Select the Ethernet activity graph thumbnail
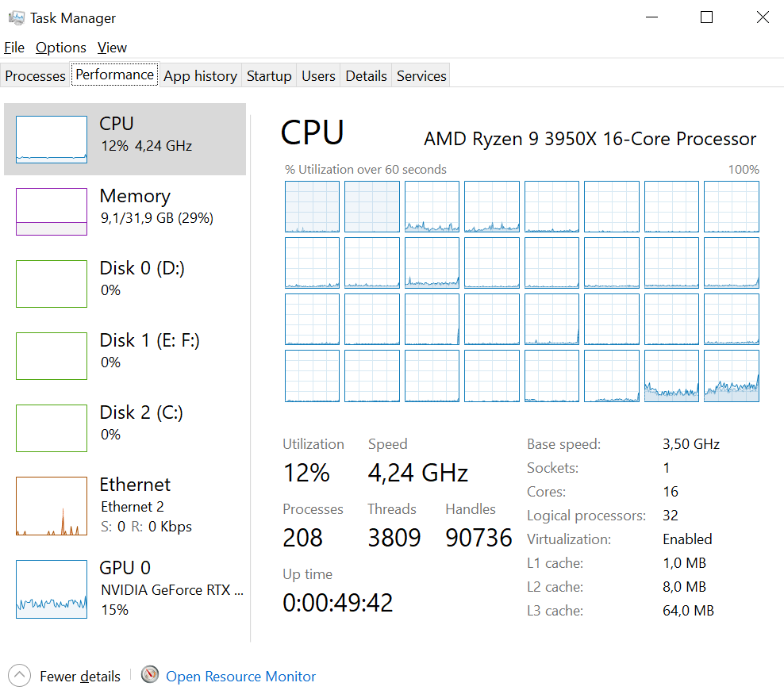This screenshot has height=698, width=784. click(x=52, y=506)
